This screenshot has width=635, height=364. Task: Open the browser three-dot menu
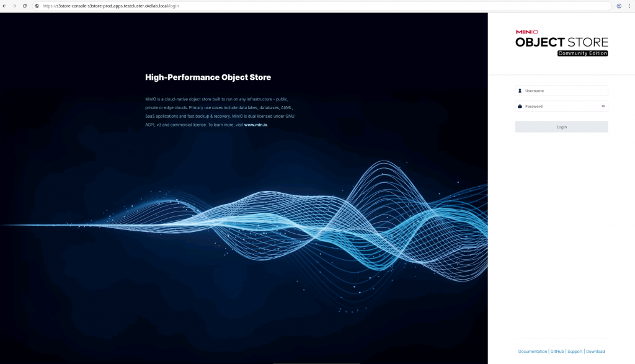click(x=629, y=6)
